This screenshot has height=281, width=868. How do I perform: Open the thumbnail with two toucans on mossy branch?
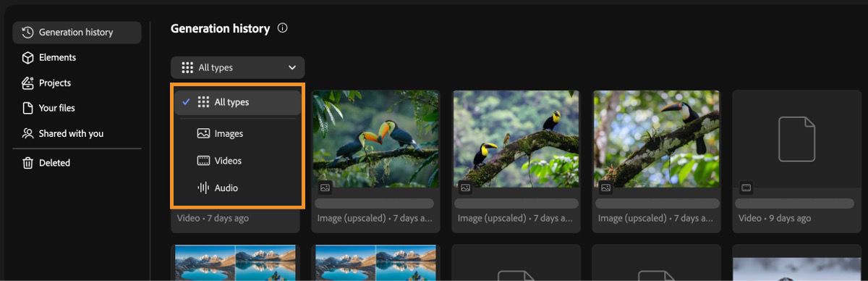pyautogui.click(x=516, y=139)
